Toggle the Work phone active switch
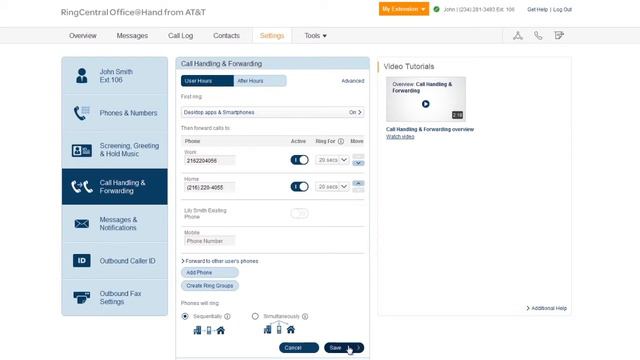The height and width of the screenshot is (360, 640). click(300, 160)
